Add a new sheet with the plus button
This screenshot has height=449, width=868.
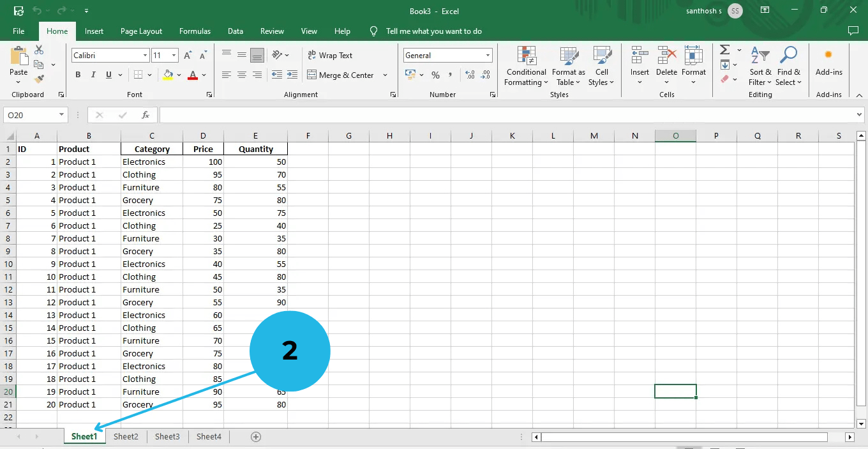coord(255,436)
